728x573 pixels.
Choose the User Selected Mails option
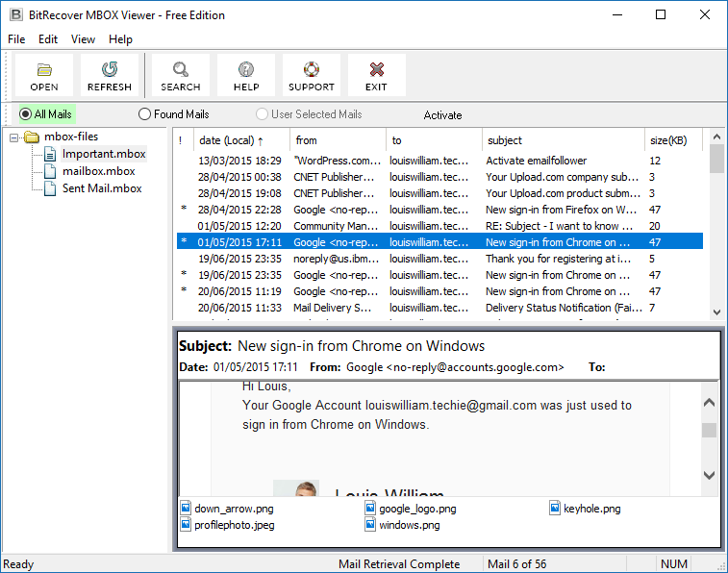point(263,114)
